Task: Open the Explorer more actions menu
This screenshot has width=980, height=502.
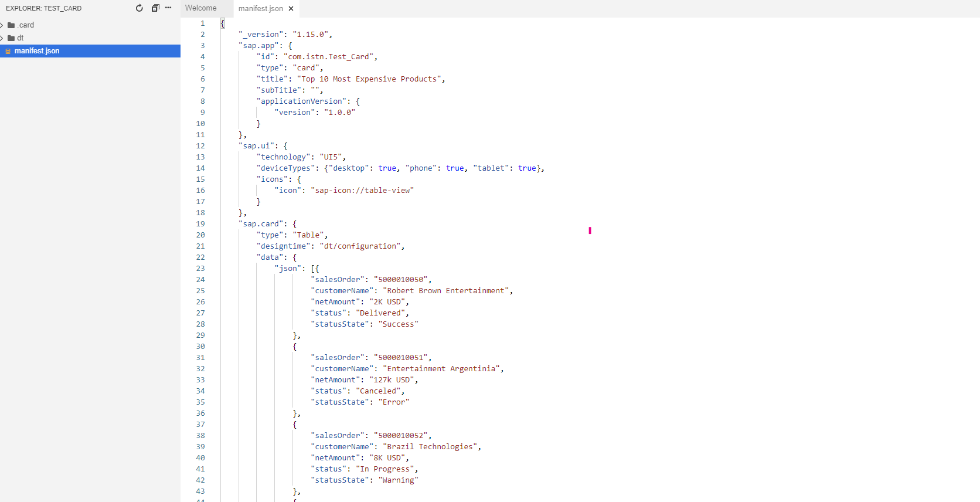Action: [168, 8]
